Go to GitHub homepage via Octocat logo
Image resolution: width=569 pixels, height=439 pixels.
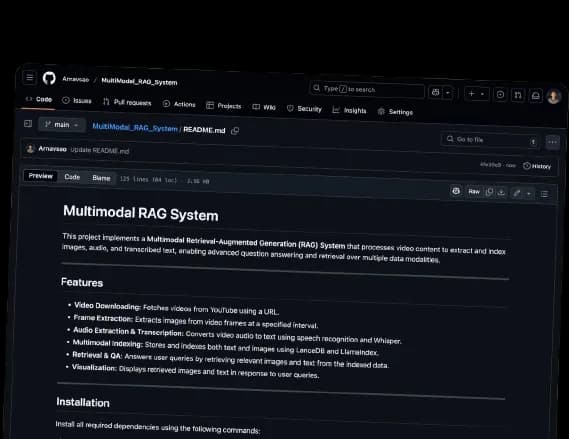tap(49, 78)
